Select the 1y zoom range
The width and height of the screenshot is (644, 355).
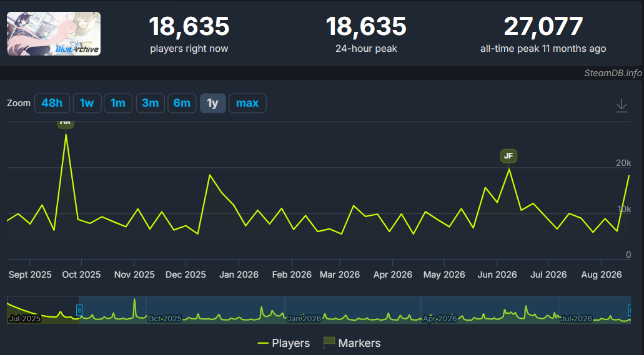click(213, 103)
